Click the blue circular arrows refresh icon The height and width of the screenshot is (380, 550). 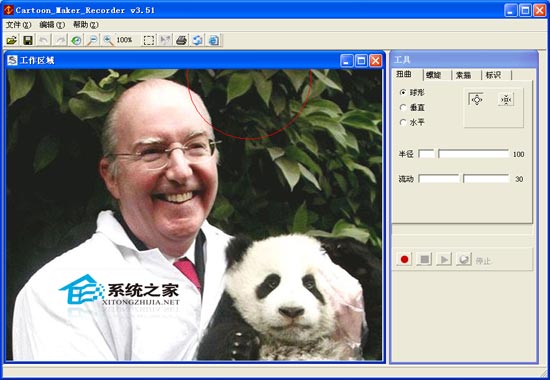click(197, 40)
